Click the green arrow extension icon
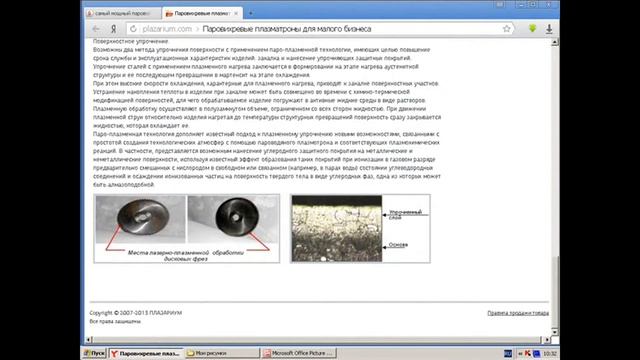The height and width of the screenshot is (360, 640). tap(532, 29)
